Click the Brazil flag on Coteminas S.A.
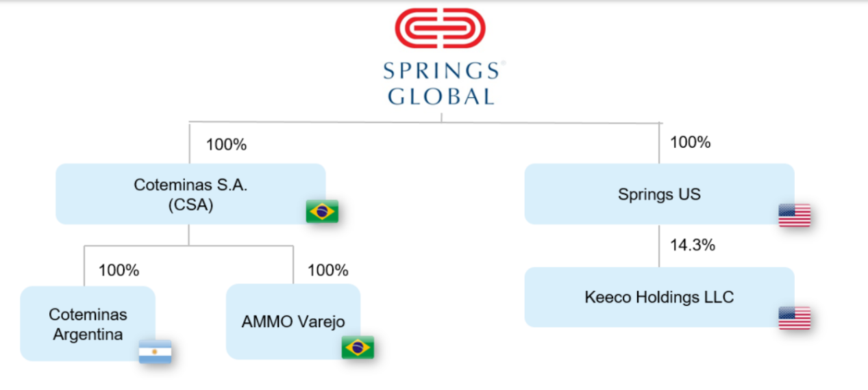This screenshot has width=868, height=390. point(322,211)
